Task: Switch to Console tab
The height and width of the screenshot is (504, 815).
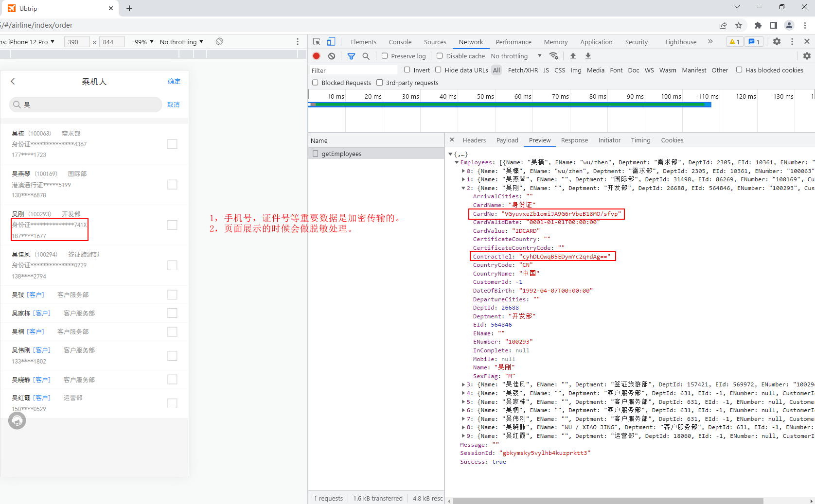Action: pyautogui.click(x=400, y=42)
